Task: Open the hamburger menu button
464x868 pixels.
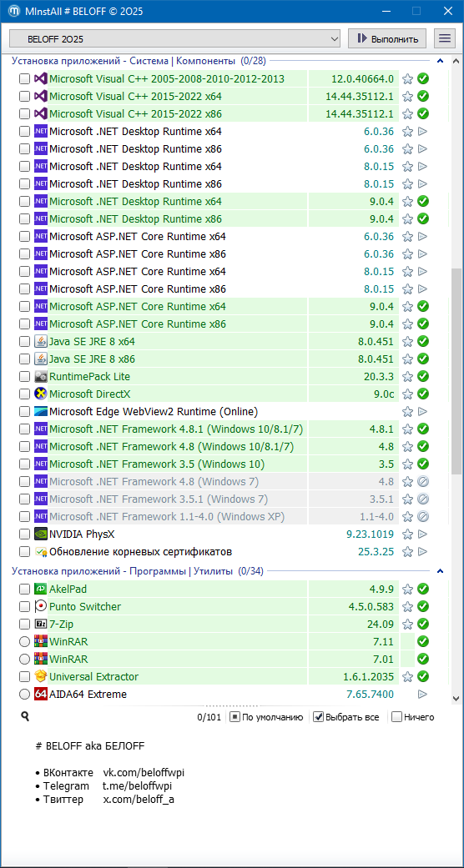Action: pos(444,38)
